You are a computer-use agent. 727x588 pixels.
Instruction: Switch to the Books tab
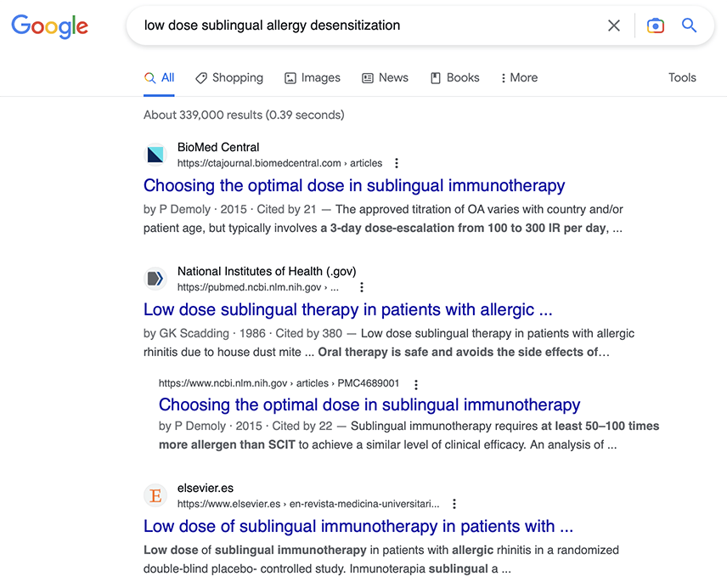click(455, 78)
